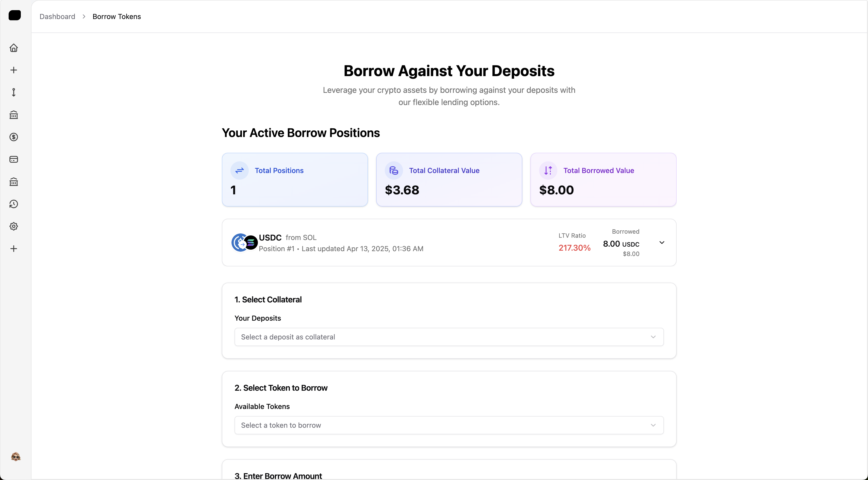Click the history clock sidebar icon
This screenshot has width=868, height=480.
(14, 204)
